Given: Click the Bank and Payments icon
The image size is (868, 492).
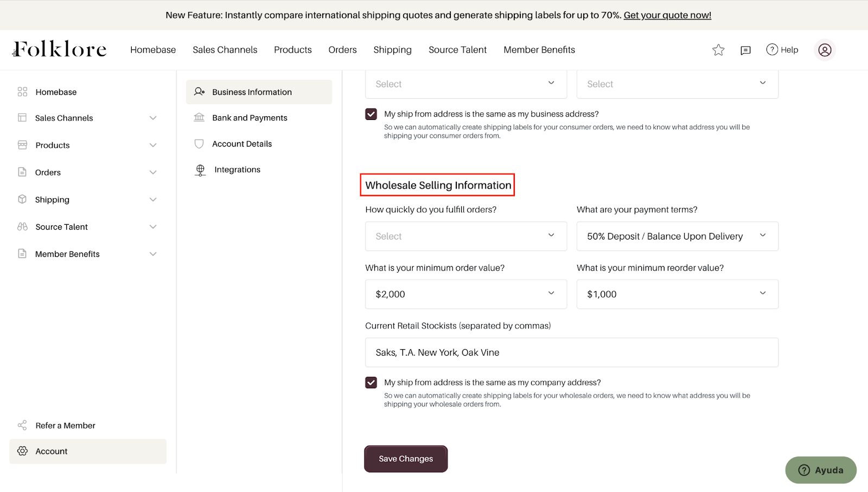Looking at the screenshot, I should click(199, 118).
